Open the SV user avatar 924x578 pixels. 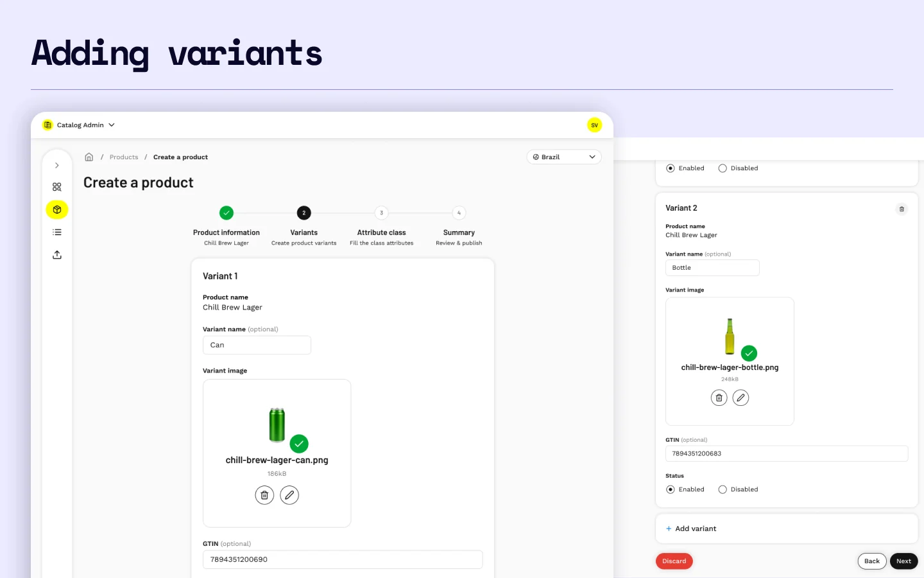pyautogui.click(x=595, y=125)
